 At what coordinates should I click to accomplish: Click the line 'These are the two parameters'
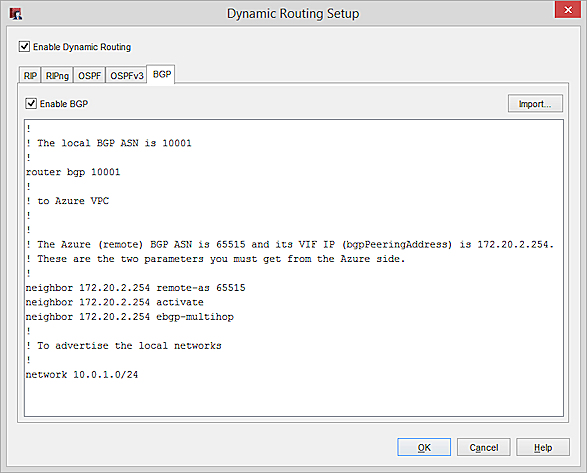[x=216, y=259]
